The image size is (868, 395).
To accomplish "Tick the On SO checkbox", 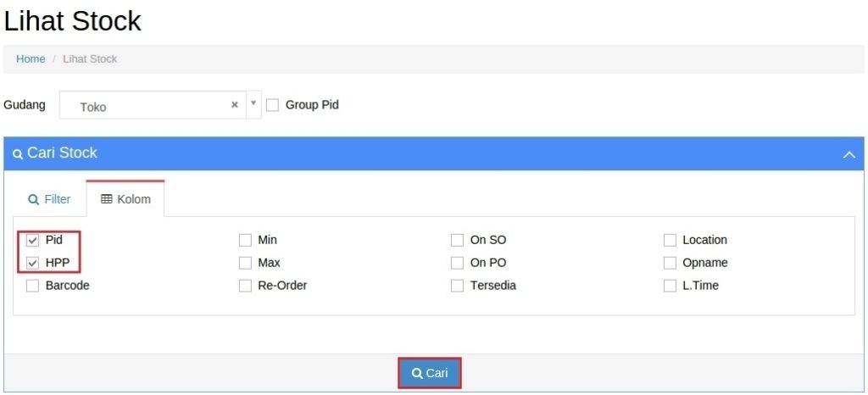I will click(457, 241).
